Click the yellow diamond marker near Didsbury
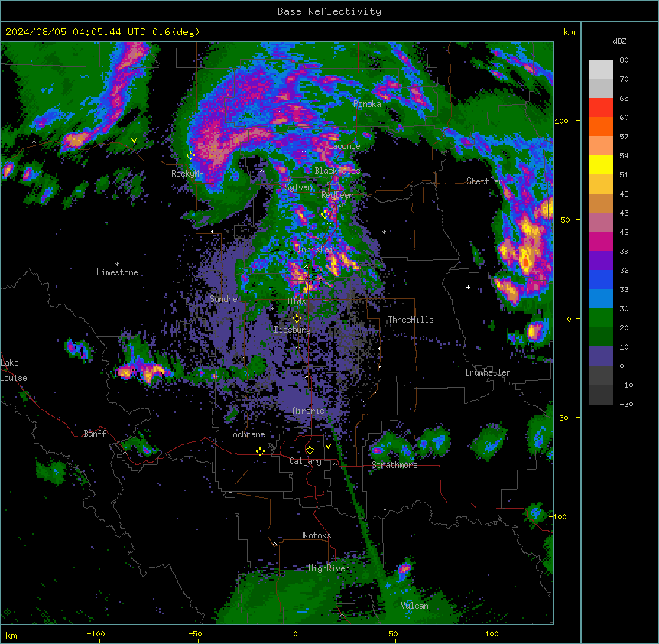 coord(297,319)
